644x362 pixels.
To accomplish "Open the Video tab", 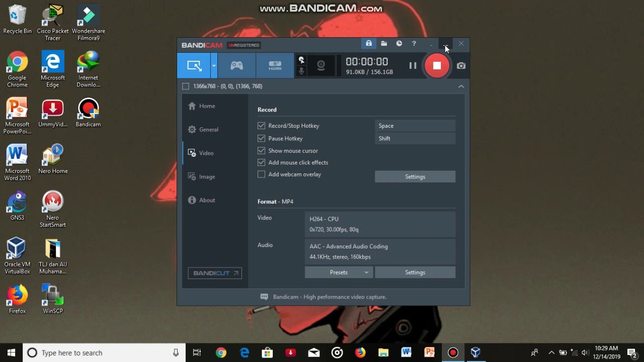I will 201,153.
